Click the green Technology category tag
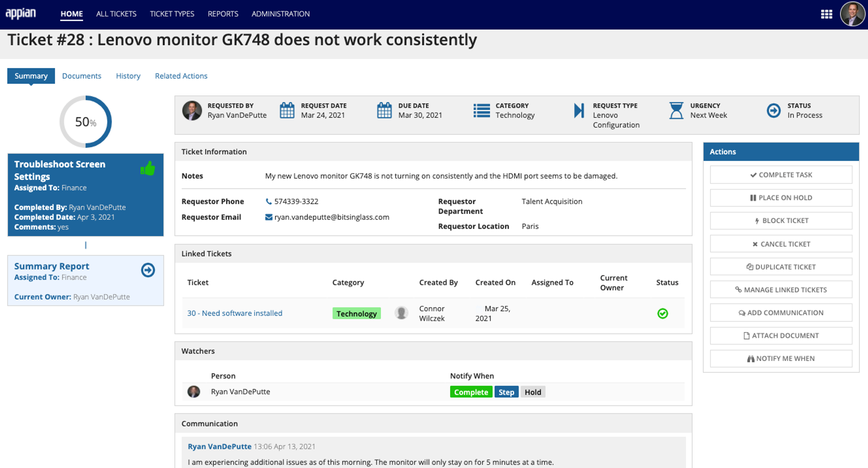 356,314
